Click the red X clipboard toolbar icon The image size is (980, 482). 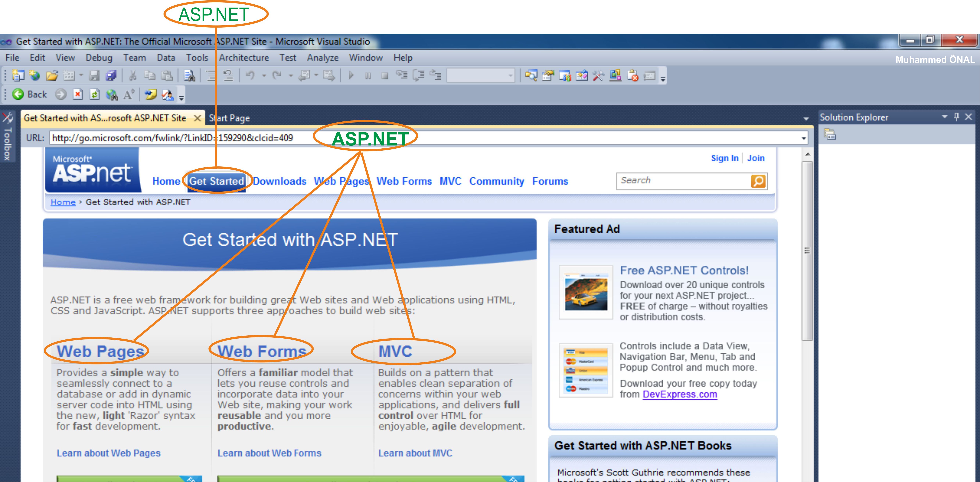point(633,75)
